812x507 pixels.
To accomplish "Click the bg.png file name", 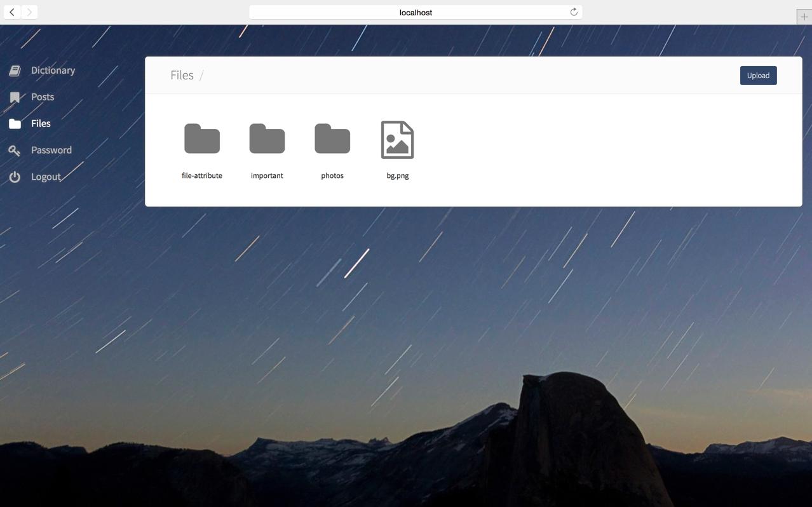I will tap(398, 175).
